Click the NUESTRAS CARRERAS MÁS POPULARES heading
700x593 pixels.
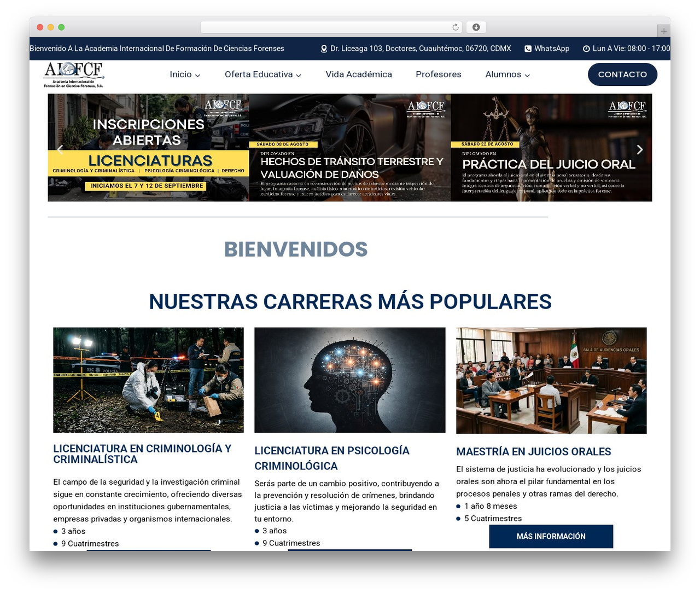tap(350, 302)
